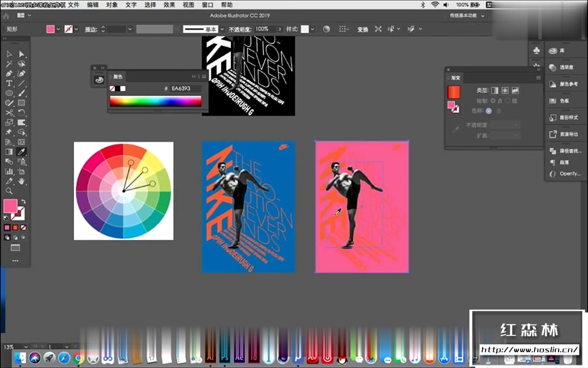This screenshot has width=588, height=368.
Task: Select the Scissors tool
Action: (9, 112)
